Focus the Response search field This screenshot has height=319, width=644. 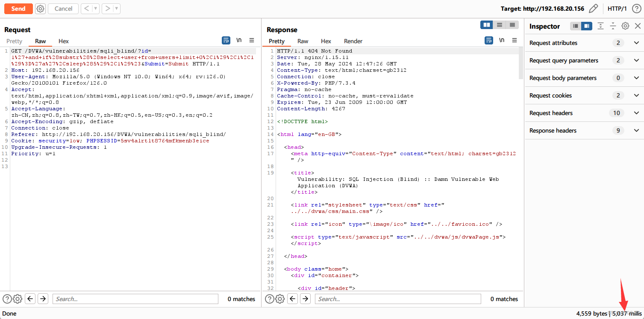pyautogui.click(x=398, y=299)
